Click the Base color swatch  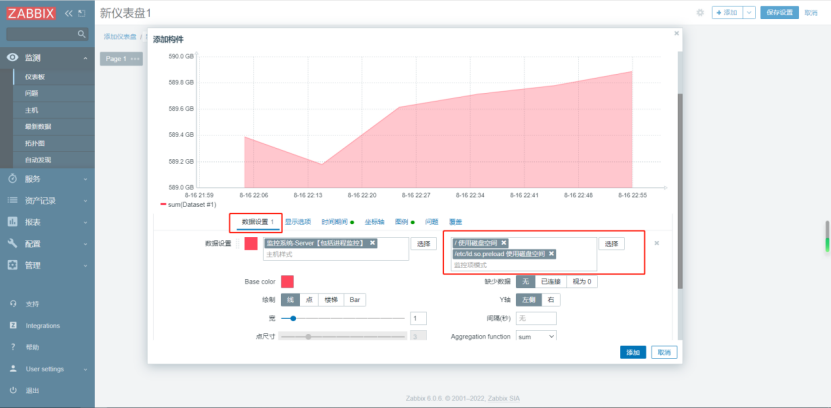tap(287, 281)
